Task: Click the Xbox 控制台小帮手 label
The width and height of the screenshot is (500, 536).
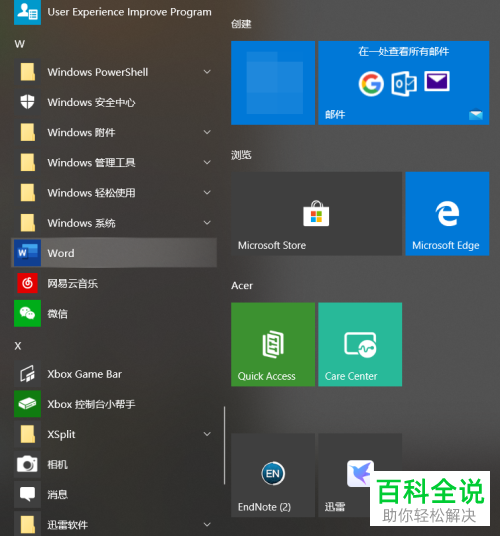Action: (x=91, y=404)
